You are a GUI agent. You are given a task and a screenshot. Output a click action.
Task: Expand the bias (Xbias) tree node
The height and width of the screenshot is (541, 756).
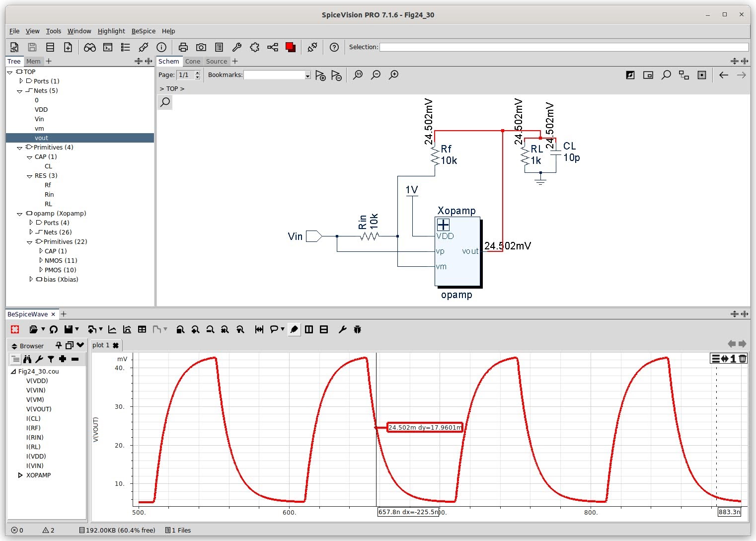(x=31, y=280)
